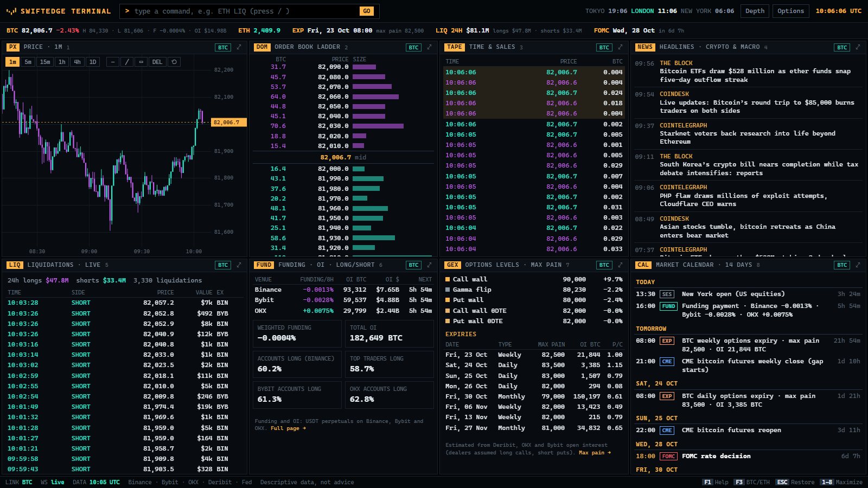
Task: Select the horizontal line drawing tool
Action: click(113, 62)
